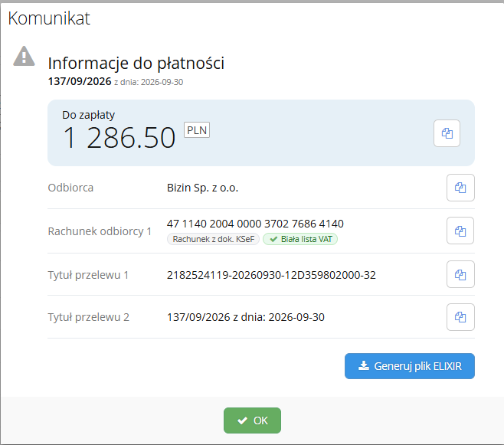Viewport: 504px width, 445px height.
Task: Click the Rachunek odbiorcy 1 label
Action: pos(100,231)
